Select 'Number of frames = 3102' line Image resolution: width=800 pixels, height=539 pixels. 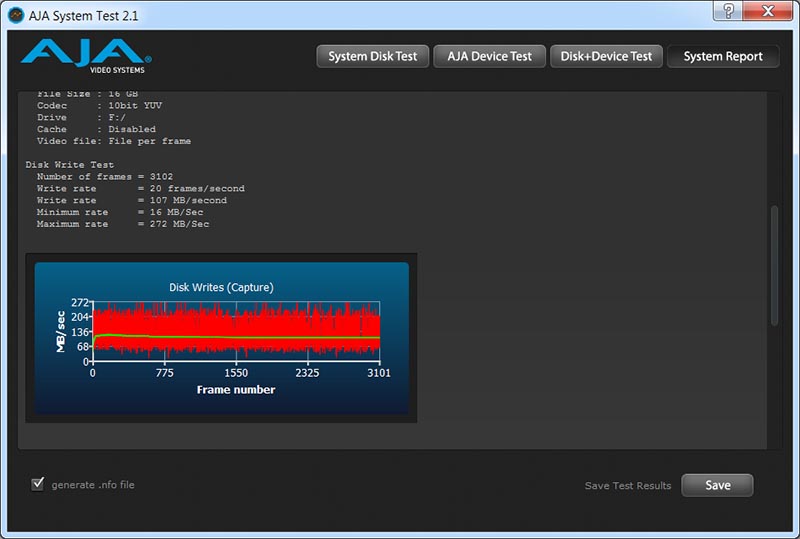click(x=105, y=177)
